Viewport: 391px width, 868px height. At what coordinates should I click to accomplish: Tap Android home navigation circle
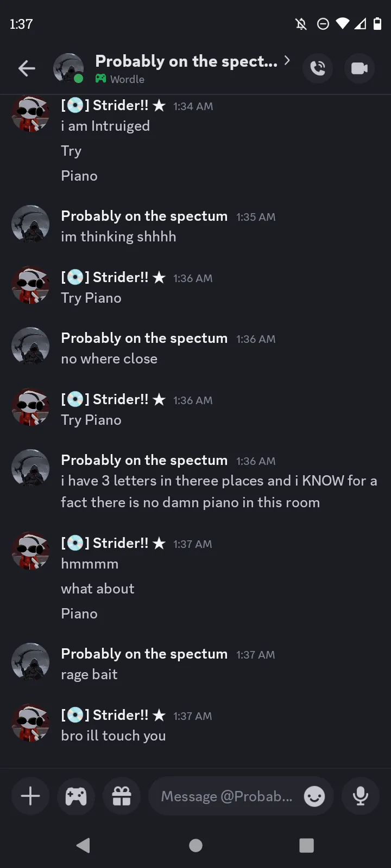click(195, 845)
